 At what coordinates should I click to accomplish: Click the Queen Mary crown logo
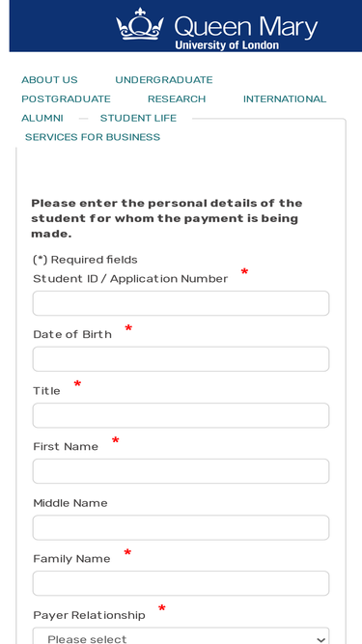coord(140,23)
